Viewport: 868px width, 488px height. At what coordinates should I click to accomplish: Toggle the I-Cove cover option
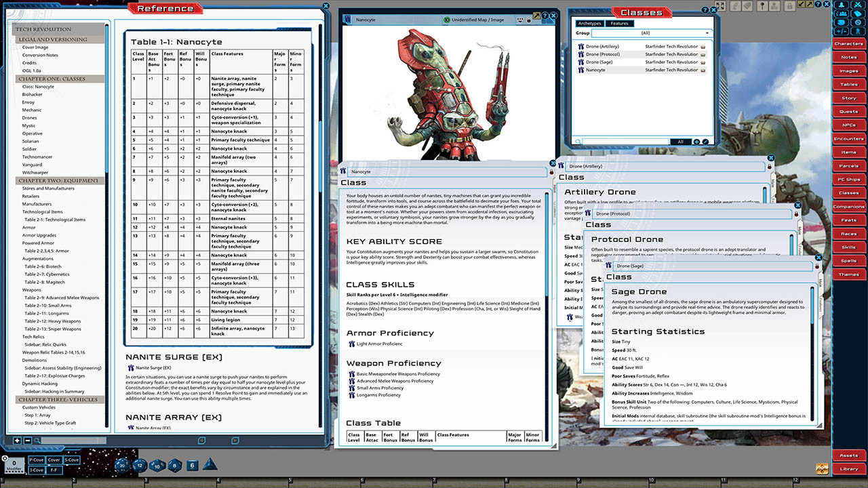click(36, 470)
